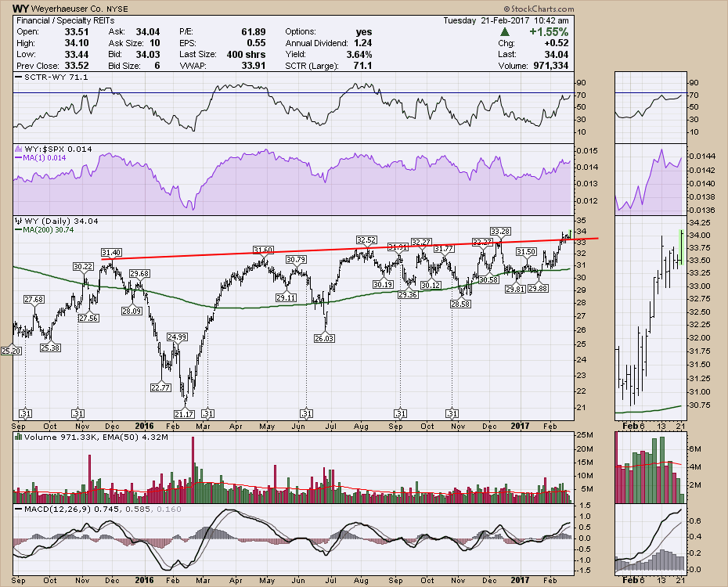
Task: Click the 27.68 price label
Action: [34, 299]
